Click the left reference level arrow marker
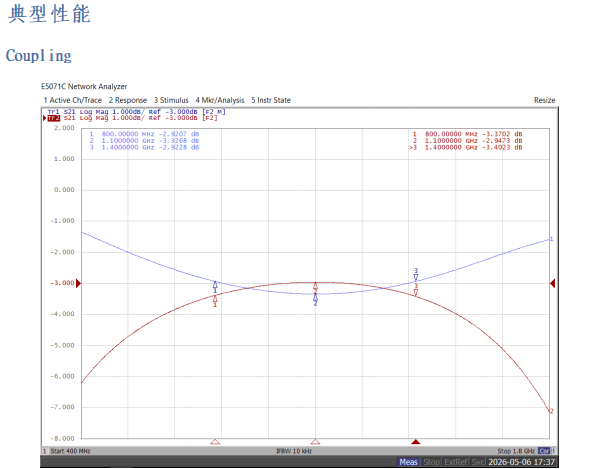This screenshot has width=591, height=469. pos(78,283)
